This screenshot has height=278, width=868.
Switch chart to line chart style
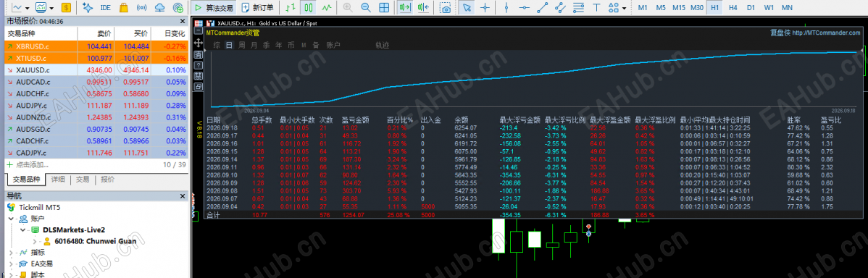[327, 8]
